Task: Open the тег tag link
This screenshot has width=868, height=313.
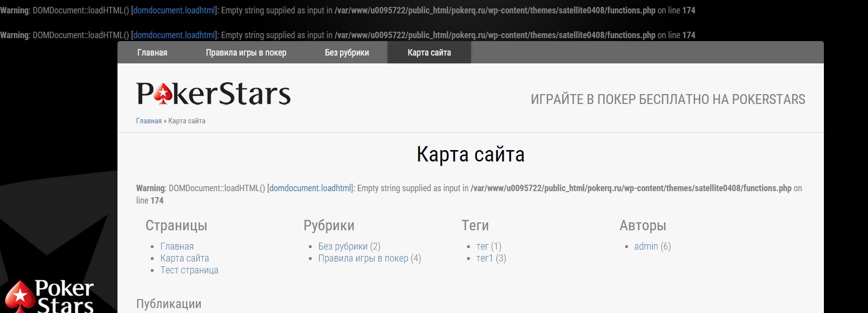Action: 482,246
